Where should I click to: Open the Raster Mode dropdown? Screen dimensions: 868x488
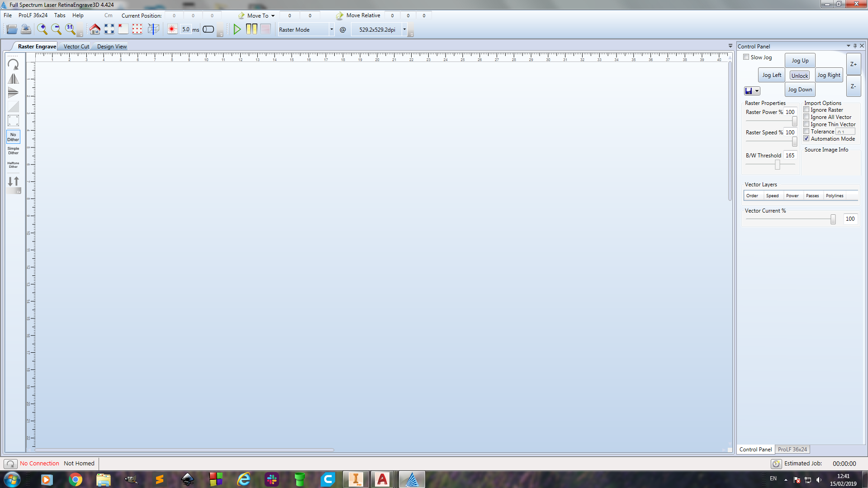click(332, 29)
